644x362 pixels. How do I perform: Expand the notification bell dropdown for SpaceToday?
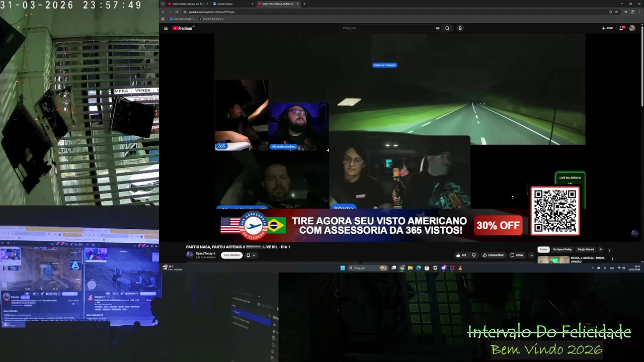coord(251,255)
